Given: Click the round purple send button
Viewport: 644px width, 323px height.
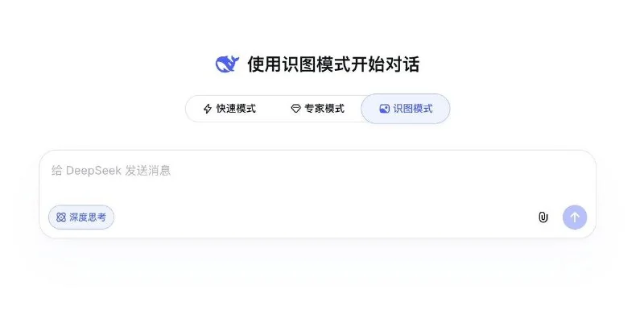Looking at the screenshot, I should click(575, 217).
